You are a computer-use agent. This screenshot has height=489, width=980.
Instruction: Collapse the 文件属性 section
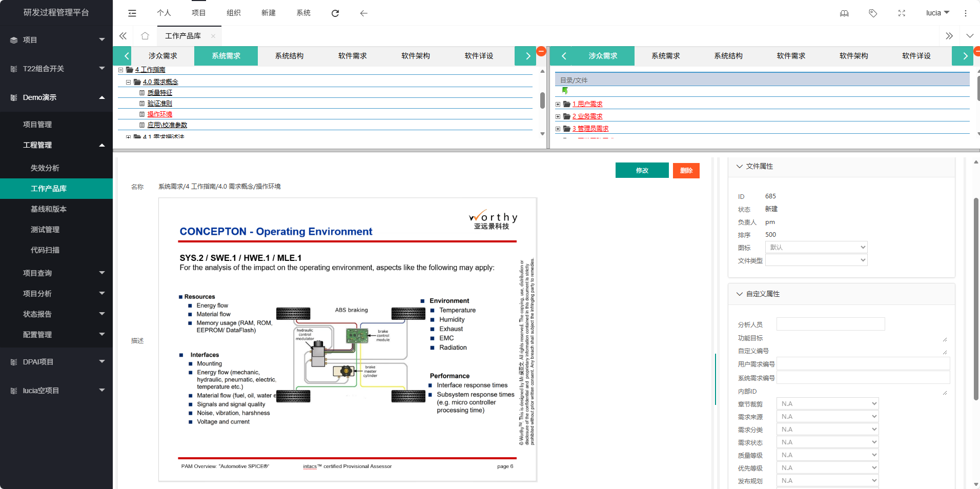click(739, 166)
